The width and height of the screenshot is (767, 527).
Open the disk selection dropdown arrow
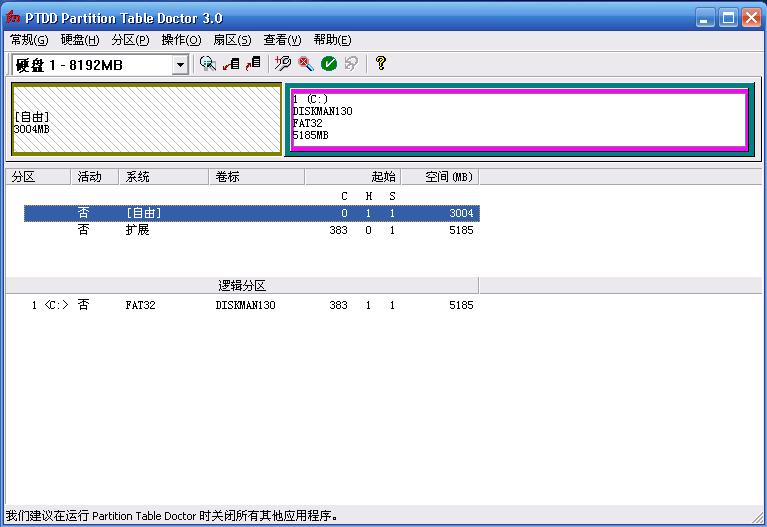click(x=180, y=65)
